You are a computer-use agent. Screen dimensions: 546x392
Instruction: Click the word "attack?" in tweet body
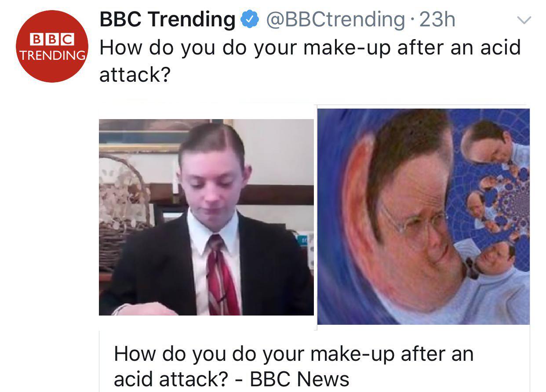[135, 74]
